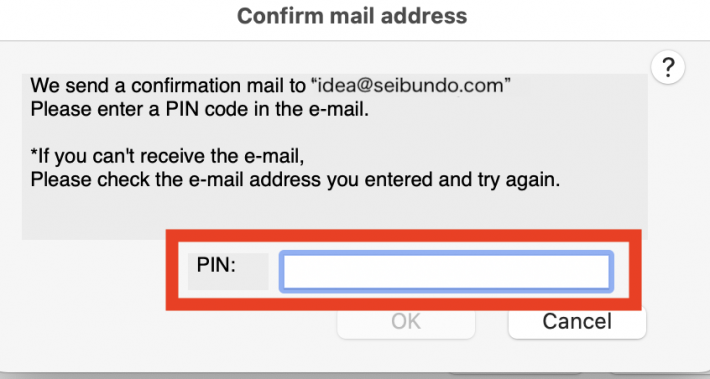Click the line starting 'Please check the e-mail address'
The image size is (710, 379).
coord(295,180)
